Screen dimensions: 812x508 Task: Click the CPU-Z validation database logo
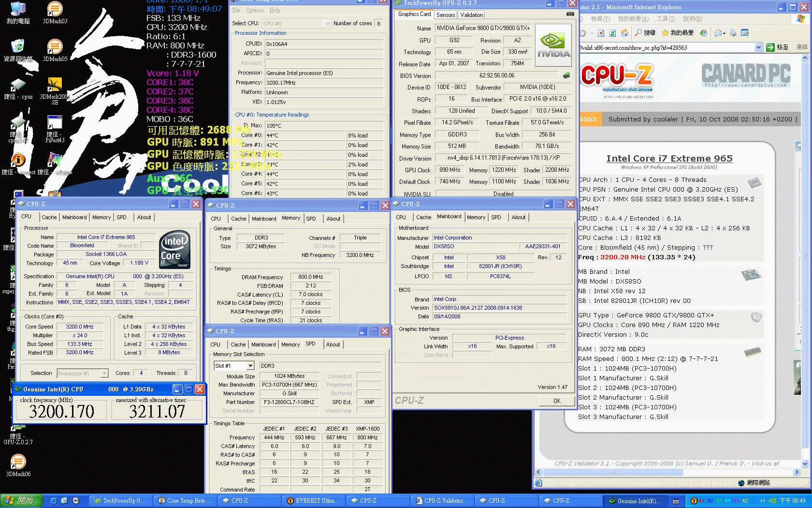[x=617, y=79]
